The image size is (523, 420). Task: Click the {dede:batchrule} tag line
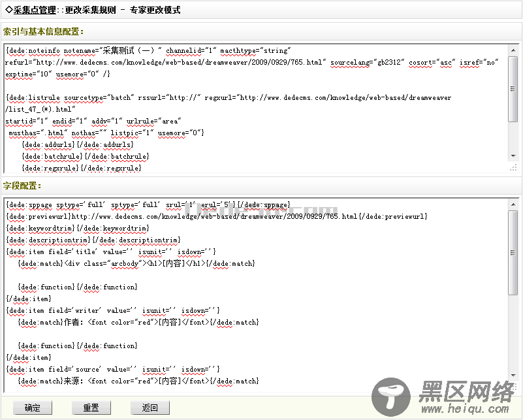point(86,156)
